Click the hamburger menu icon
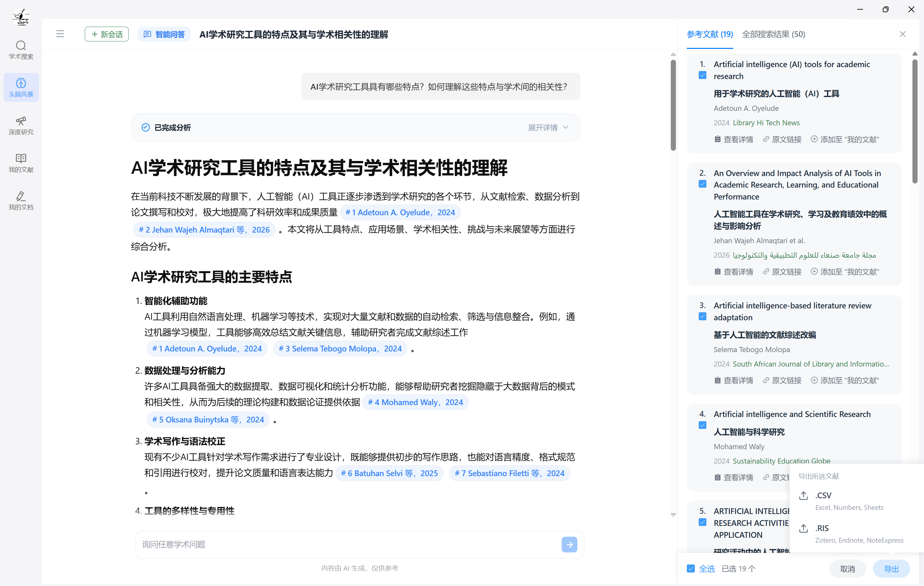The height and width of the screenshot is (586, 924). [60, 34]
